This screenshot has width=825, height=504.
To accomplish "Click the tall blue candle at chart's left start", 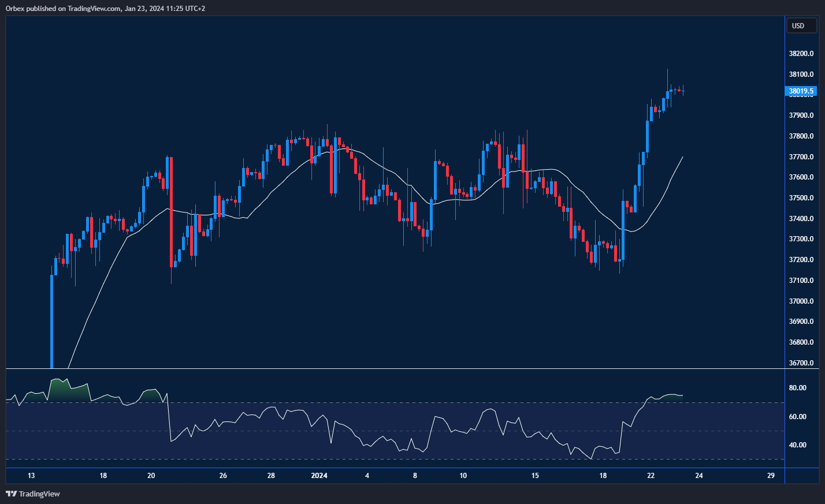I will (x=52, y=320).
